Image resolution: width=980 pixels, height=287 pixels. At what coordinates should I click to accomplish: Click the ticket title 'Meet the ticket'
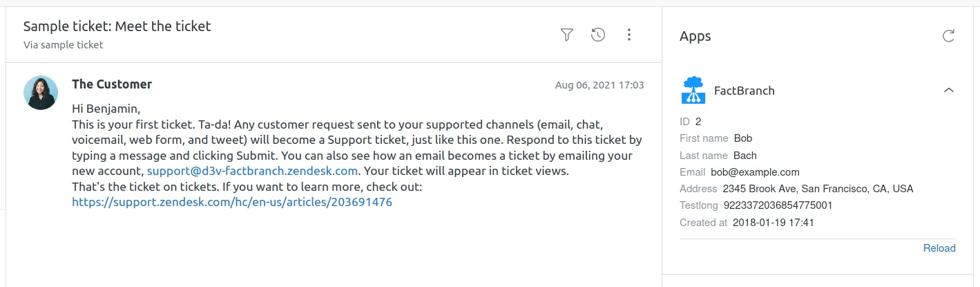(117, 26)
